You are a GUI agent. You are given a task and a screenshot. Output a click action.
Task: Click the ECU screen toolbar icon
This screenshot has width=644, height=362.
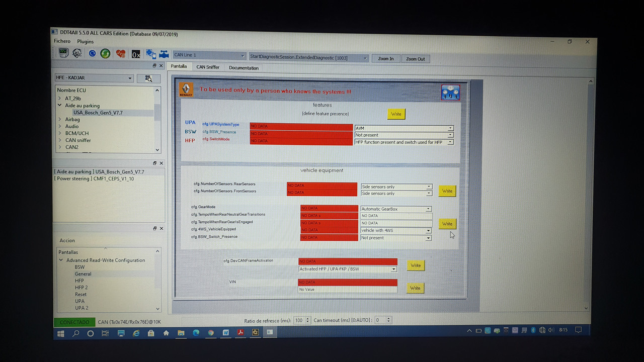63,53
